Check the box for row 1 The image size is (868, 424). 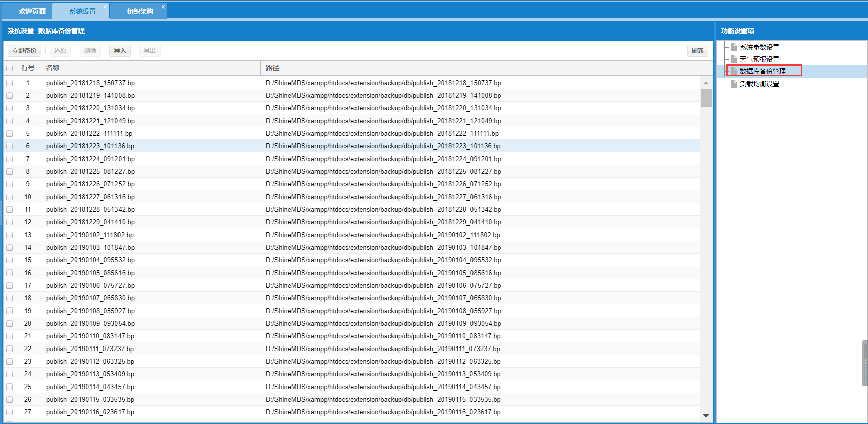(x=9, y=83)
